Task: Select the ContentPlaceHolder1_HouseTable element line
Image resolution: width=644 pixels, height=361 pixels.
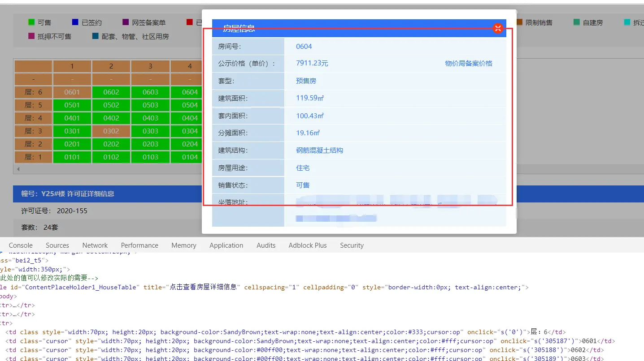Action: click(265, 287)
